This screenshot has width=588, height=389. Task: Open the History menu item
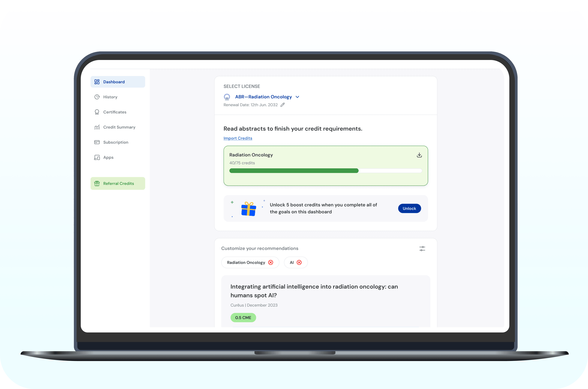pyautogui.click(x=110, y=97)
